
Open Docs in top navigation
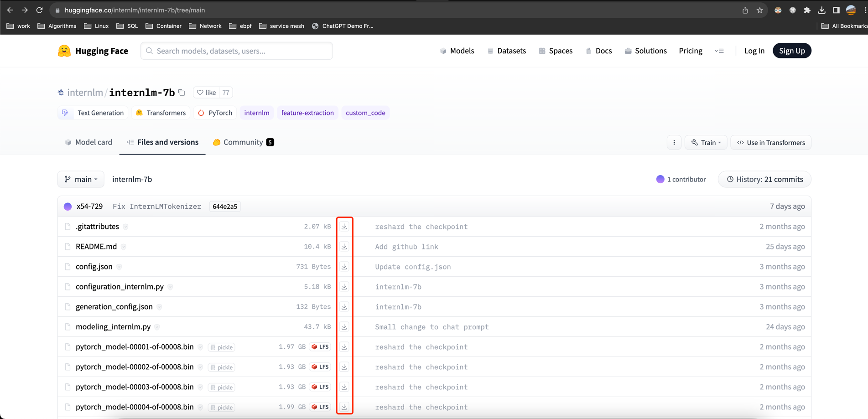click(x=599, y=51)
